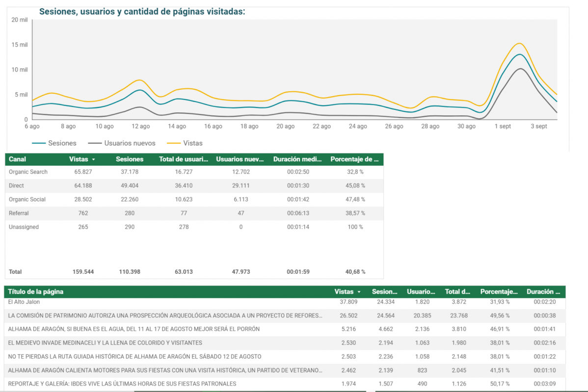Click page sessions value 24.564
The image size is (588, 392).
click(385, 315)
